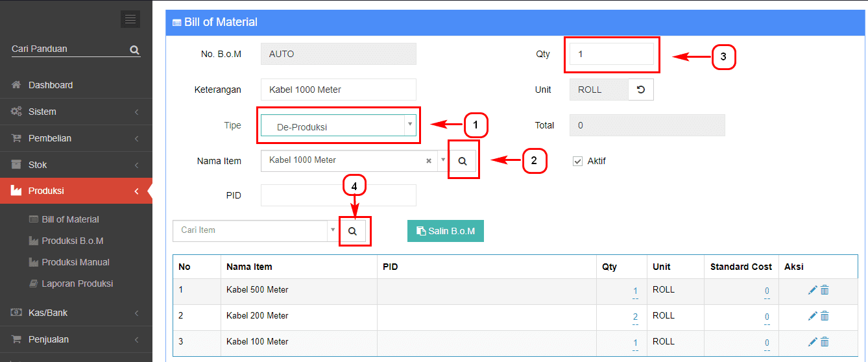This screenshot has height=362, width=868.
Task: Click the empty PID input field
Action: tap(338, 195)
